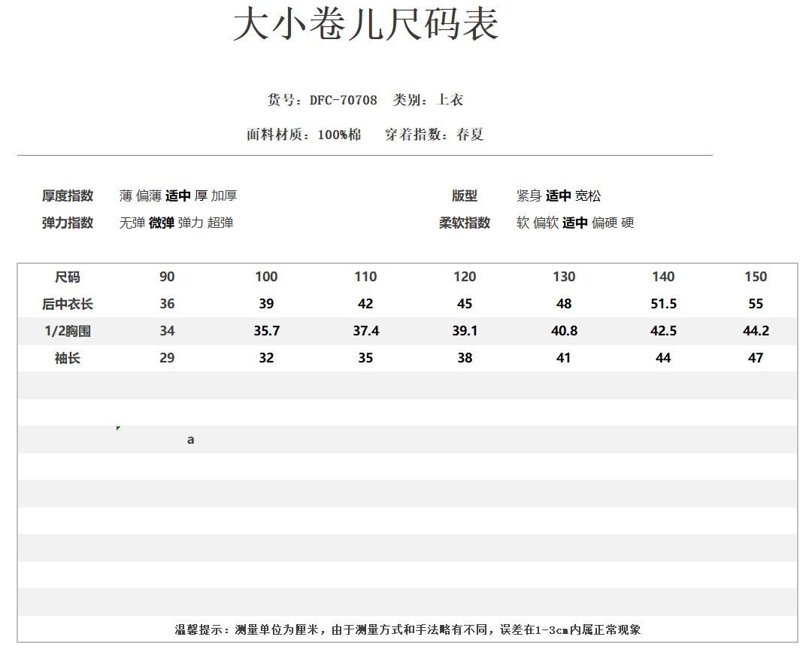Select 宽松 in the 版型 options

[588, 196]
